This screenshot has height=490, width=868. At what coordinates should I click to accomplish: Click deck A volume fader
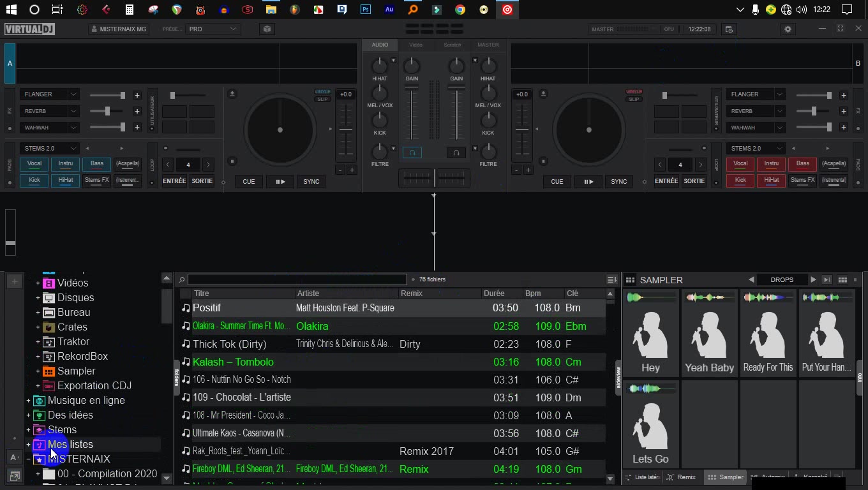(x=412, y=114)
